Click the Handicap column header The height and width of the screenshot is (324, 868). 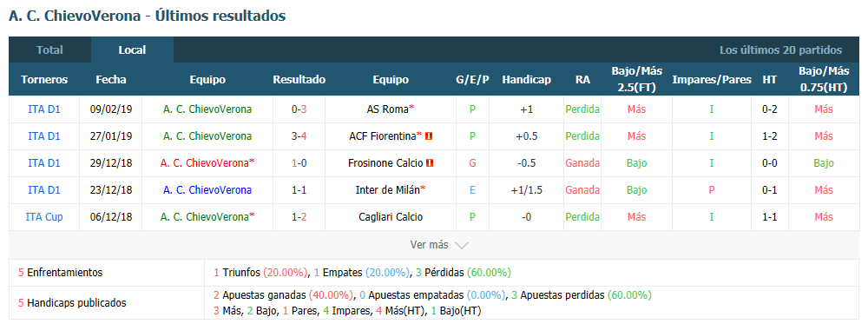pyautogui.click(x=527, y=80)
